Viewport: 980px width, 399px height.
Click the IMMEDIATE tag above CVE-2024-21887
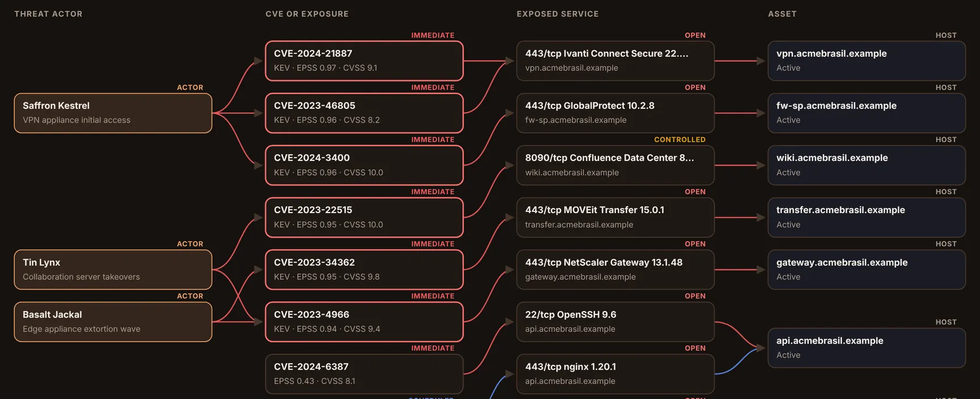click(x=433, y=35)
